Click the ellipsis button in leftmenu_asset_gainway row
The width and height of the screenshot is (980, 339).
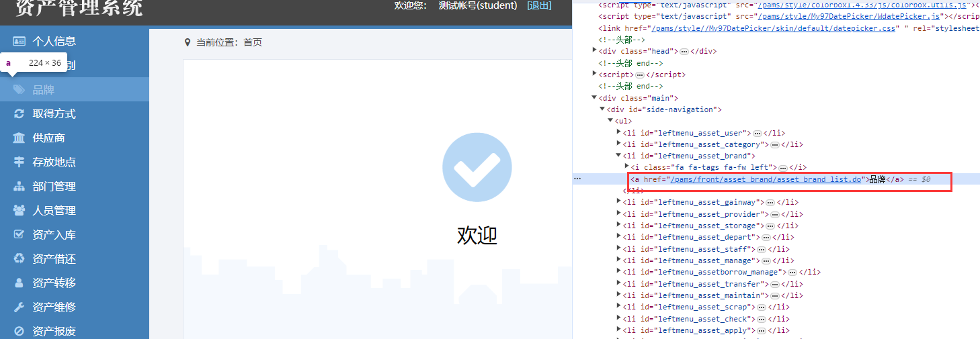pyautogui.click(x=770, y=203)
